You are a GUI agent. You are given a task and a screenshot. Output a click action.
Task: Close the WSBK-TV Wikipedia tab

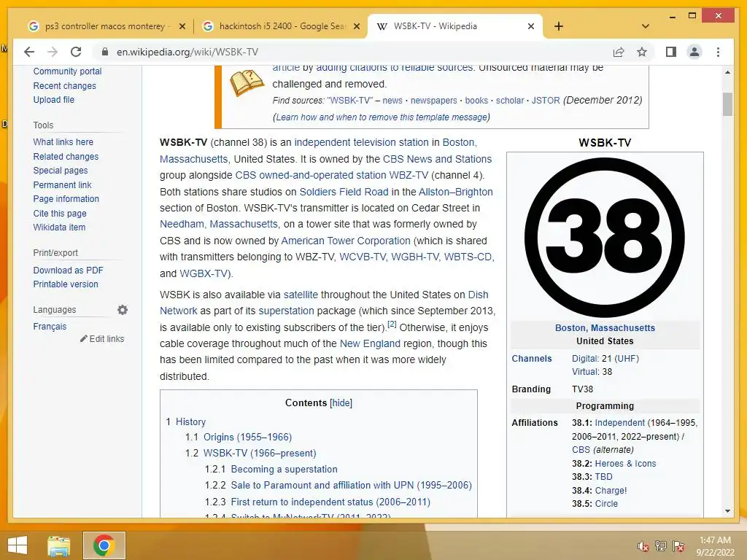click(531, 26)
